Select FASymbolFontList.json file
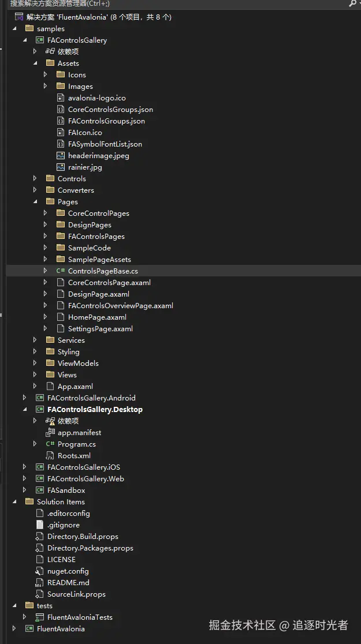361x644 pixels. click(x=105, y=144)
